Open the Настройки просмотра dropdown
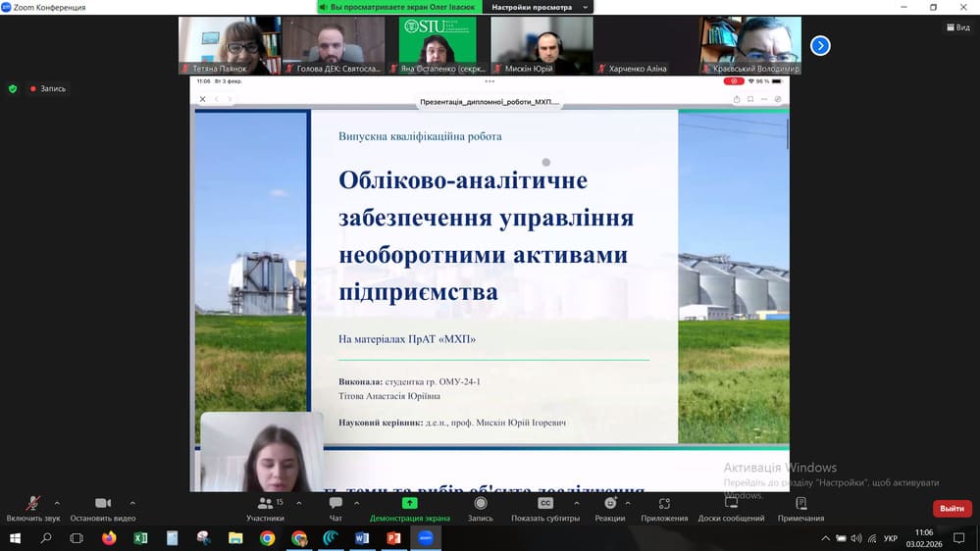Image resolution: width=980 pixels, height=551 pixels. click(x=541, y=7)
